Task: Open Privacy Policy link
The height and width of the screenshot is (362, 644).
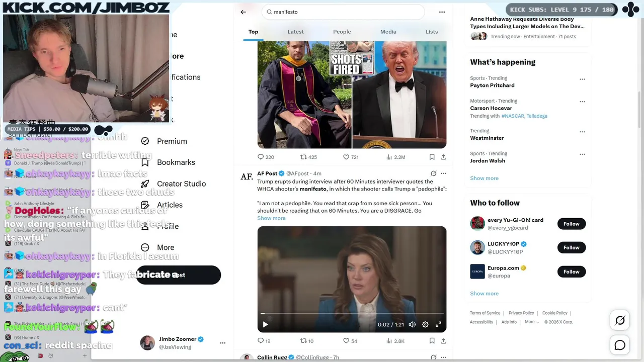Action: point(521,313)
